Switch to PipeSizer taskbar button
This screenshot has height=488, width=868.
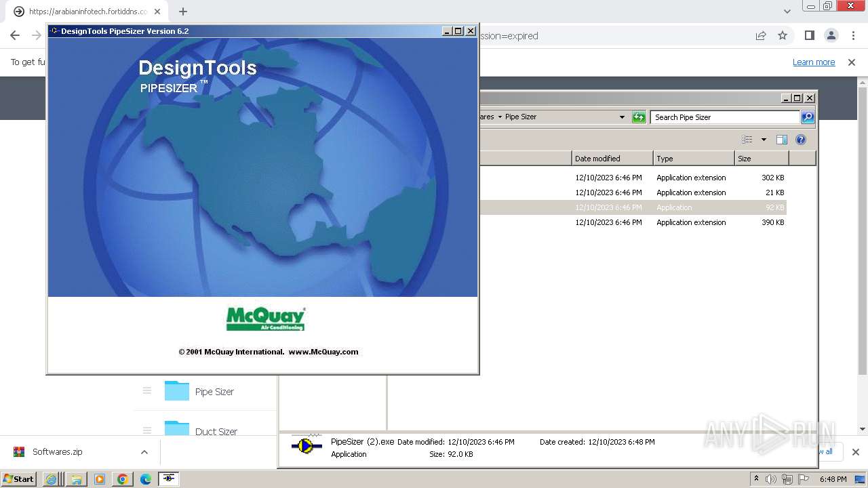(x=169, y=479)
